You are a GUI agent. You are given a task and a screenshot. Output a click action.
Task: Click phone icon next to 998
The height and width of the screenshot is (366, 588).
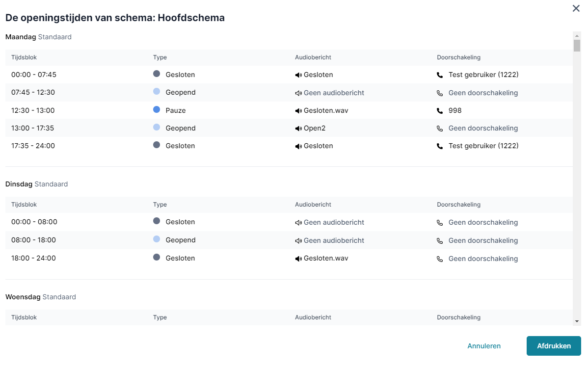pyautogui.click(x=440, y=111)
